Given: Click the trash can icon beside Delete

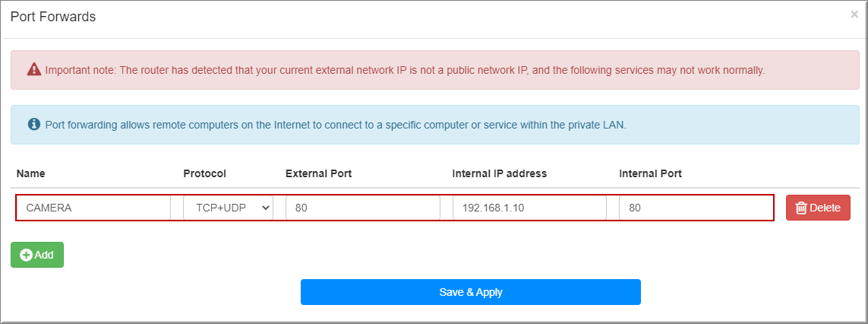Looking at the screenshot, I should [801, 208].
